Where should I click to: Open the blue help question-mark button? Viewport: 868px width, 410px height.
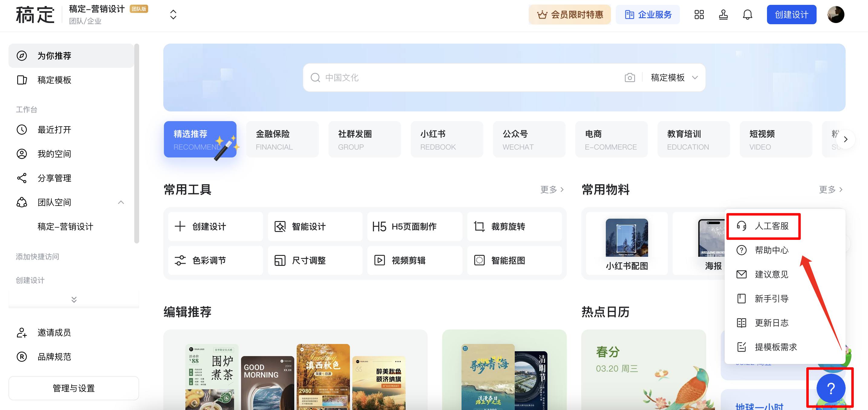pos(830,388)
